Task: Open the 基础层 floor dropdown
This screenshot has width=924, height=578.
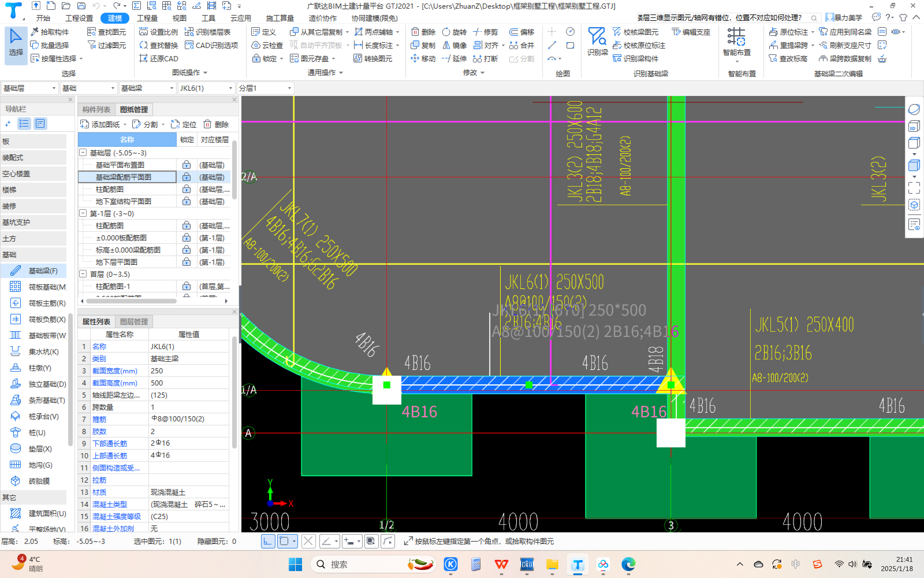Action: pyautogui.click(x=30, y=88)
